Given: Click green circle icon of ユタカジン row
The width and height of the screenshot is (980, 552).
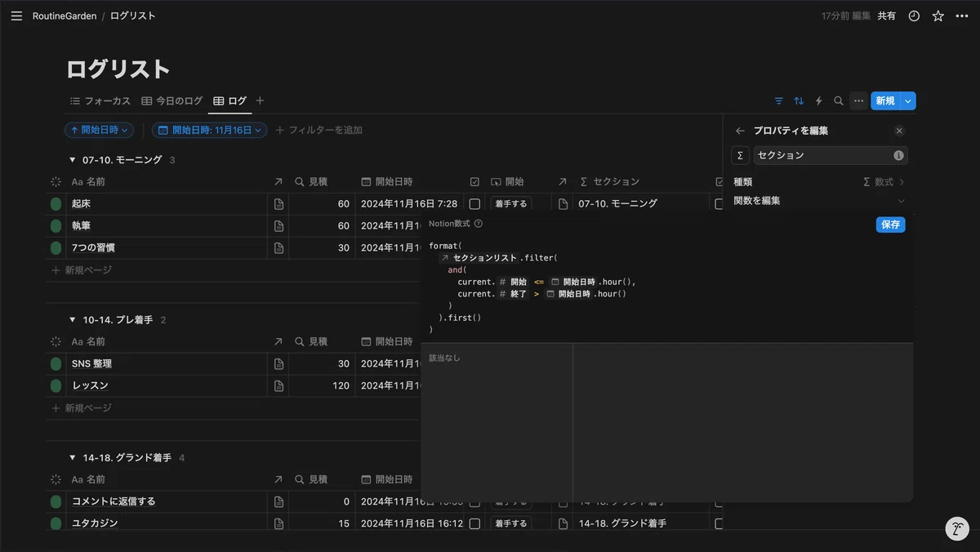Looking at the screenshot, I should pos(56,523).
